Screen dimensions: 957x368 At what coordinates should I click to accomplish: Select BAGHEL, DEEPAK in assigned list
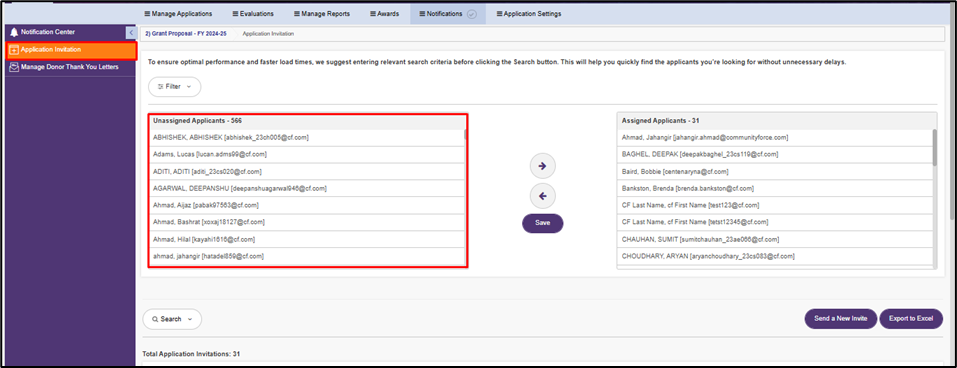(775, 154)
